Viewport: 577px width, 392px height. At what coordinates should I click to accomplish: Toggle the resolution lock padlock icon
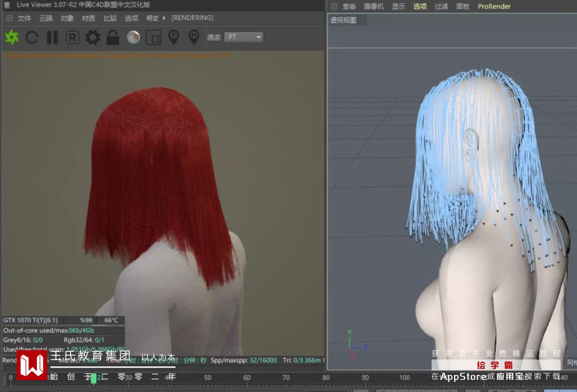tap(113, 37)
